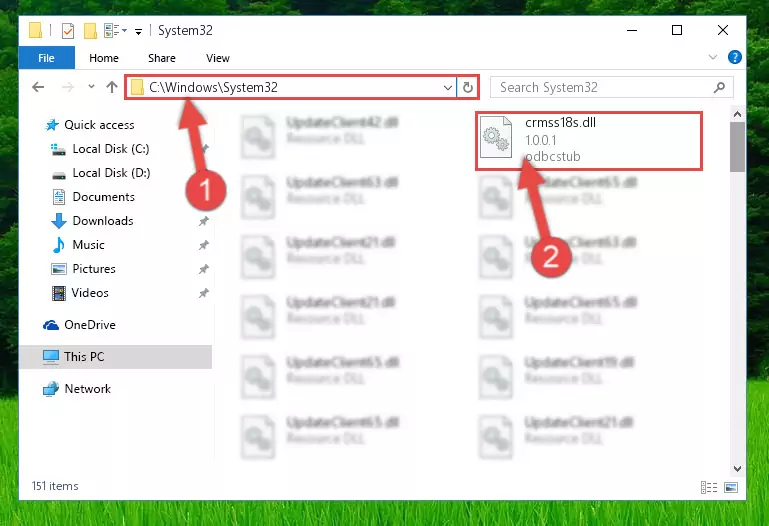Open the Customize Quick Access Toolbar dropdown
769x526 pixels.
(139, 32)
